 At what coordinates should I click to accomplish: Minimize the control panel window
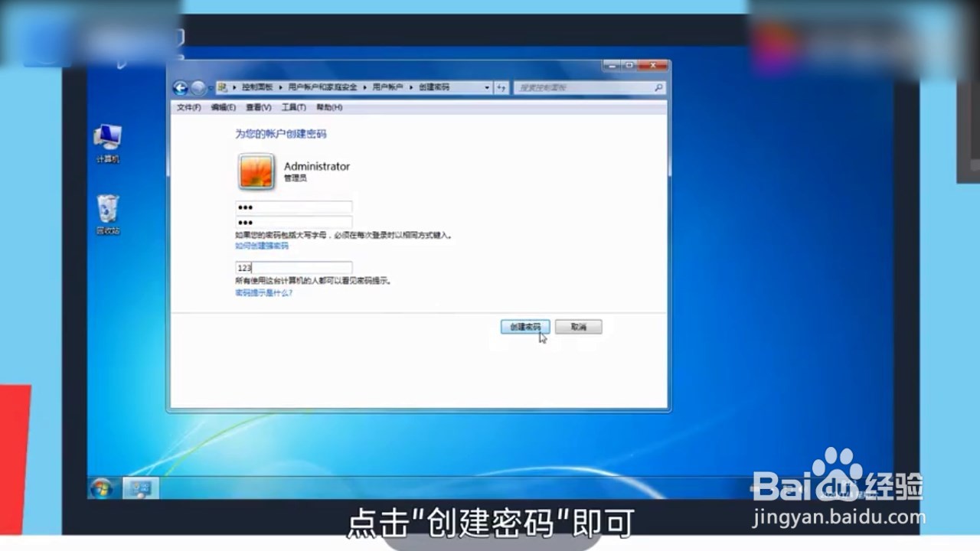pos(611,66)
